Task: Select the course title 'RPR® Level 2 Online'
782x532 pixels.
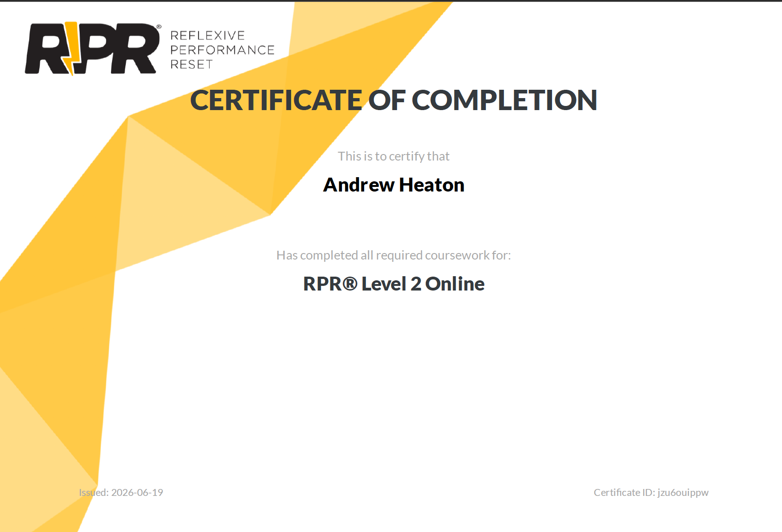Action: point(393,284)
